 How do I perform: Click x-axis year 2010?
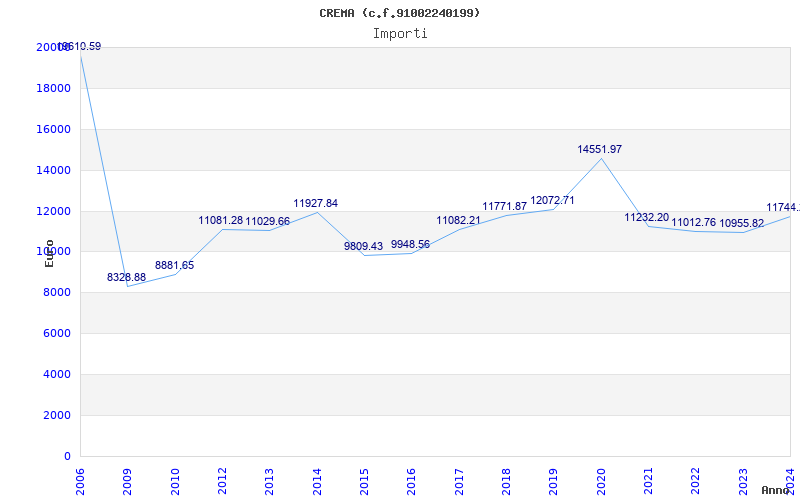click(175, 482)
